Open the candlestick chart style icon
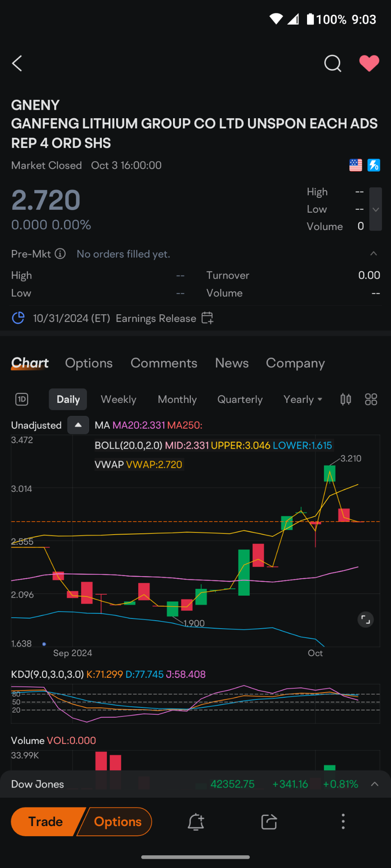The image size is (391, 868). click(x=346, y=399)
